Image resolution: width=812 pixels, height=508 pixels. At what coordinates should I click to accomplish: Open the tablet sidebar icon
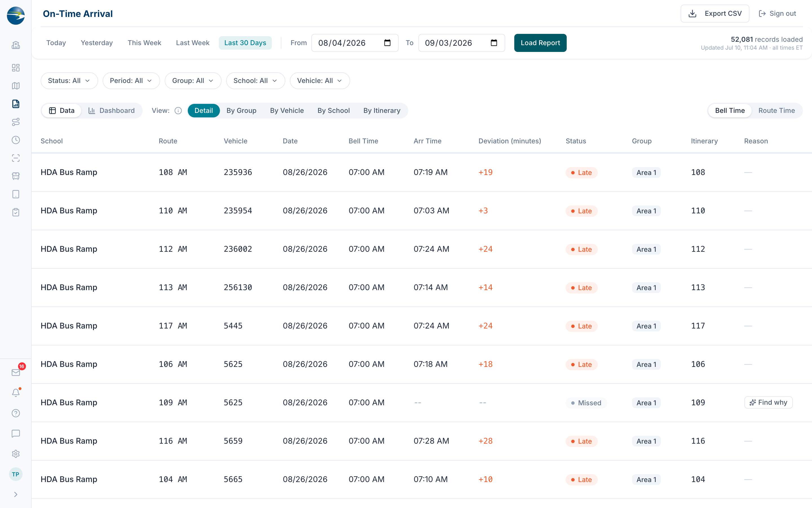point(16,194)
